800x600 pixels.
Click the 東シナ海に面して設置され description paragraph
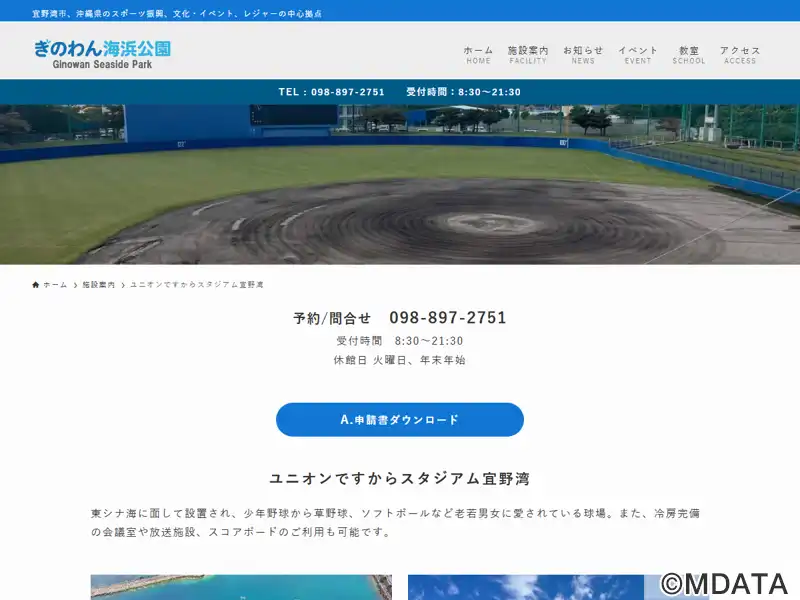pos(395,522)
